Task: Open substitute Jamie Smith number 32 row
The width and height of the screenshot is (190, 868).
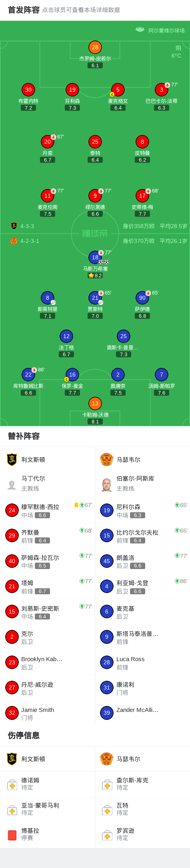Action: (x=48, y=713)
